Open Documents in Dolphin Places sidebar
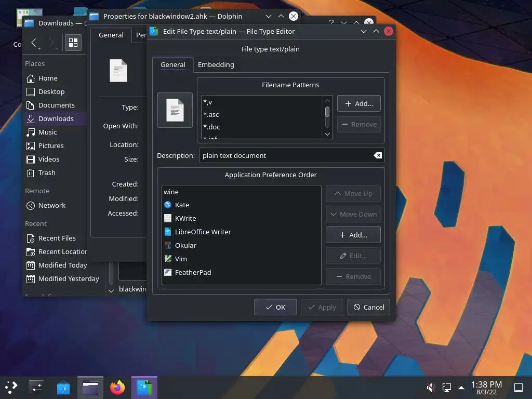This screenshot has width=532, height=399. point(54,105)
